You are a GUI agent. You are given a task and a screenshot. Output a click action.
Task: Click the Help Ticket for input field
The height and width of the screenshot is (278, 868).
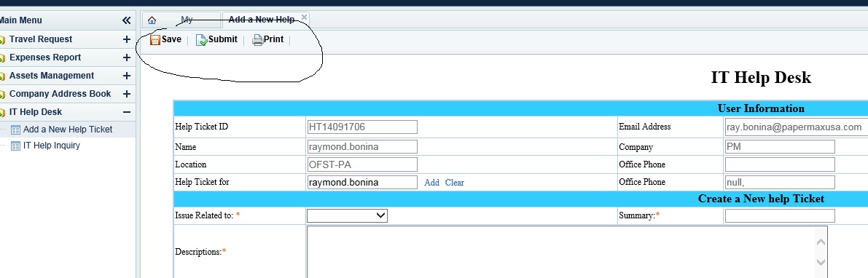(362, 183)
